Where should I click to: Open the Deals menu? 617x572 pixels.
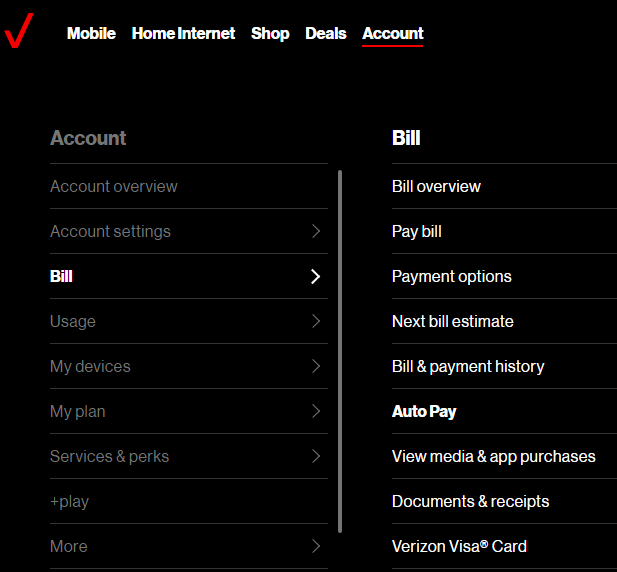[326, 33]
